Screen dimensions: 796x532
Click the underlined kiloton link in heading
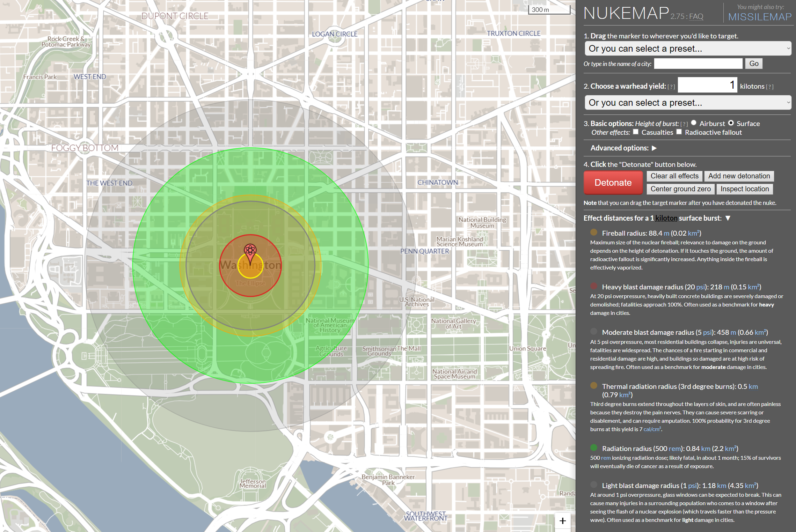[666, 218]
